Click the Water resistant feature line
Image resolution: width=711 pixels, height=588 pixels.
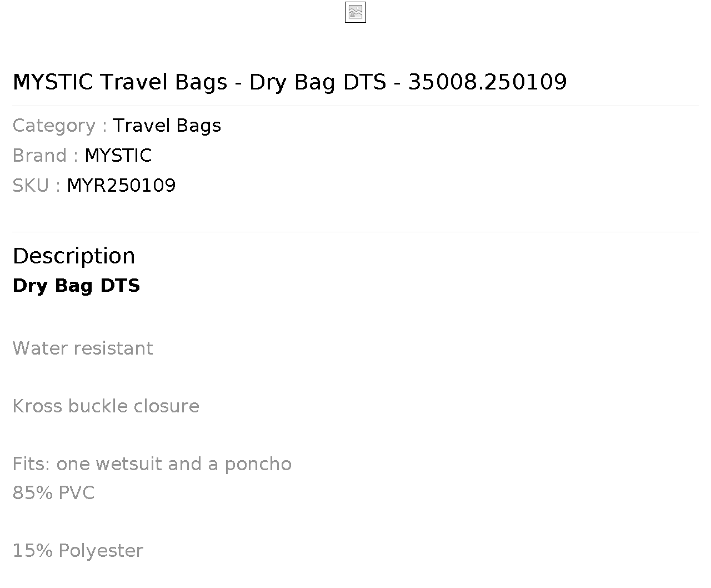83,348
